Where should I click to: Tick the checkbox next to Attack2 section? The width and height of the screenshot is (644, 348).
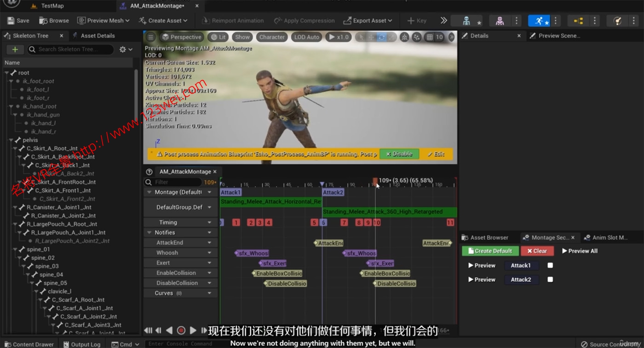click(x=550, y=280)
